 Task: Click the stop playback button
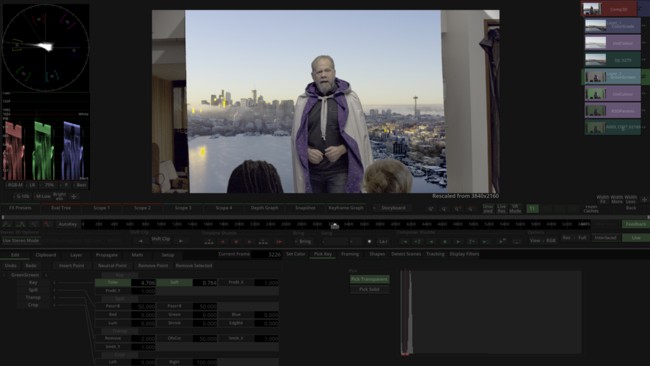[445, 241]
